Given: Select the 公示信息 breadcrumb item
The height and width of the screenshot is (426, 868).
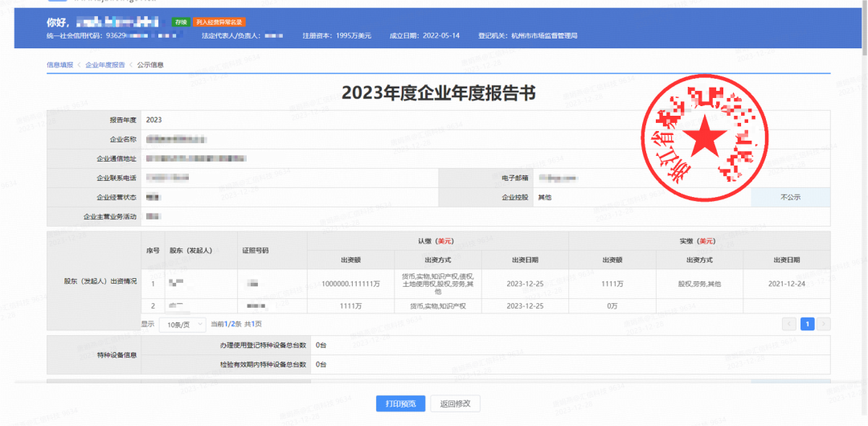Looking at the screenshot, I should [x=150, y=65].
